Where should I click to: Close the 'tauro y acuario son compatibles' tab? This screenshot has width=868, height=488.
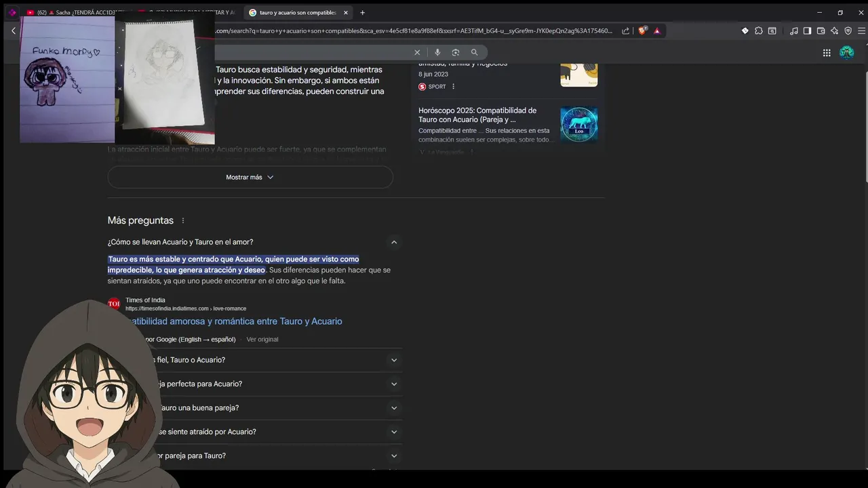coord(345,12)
